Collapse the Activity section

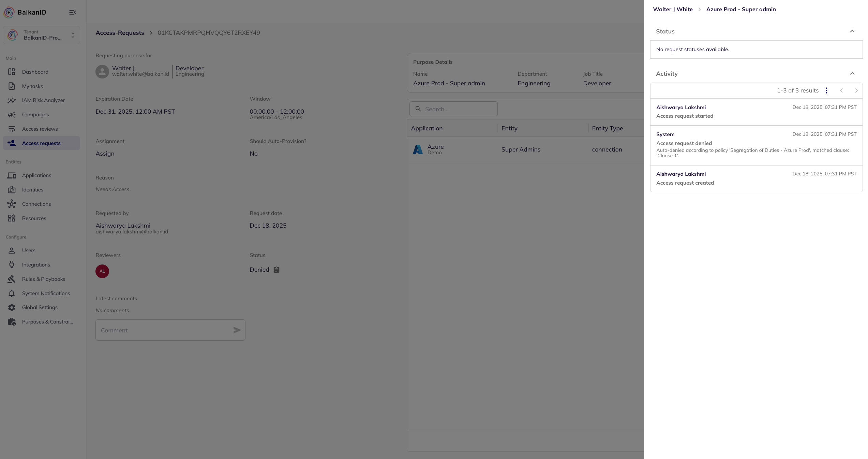[852, 74]
